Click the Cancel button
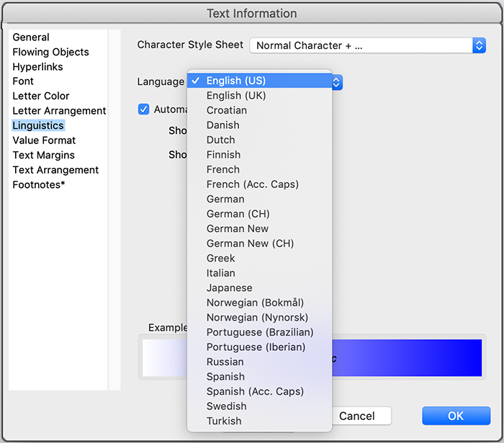The width and height of the screenshot is (504, 443). (x=357, y=416)
